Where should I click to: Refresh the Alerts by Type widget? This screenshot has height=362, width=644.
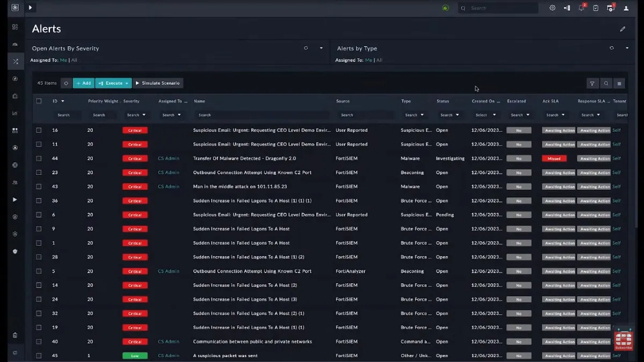pos(611,48)
